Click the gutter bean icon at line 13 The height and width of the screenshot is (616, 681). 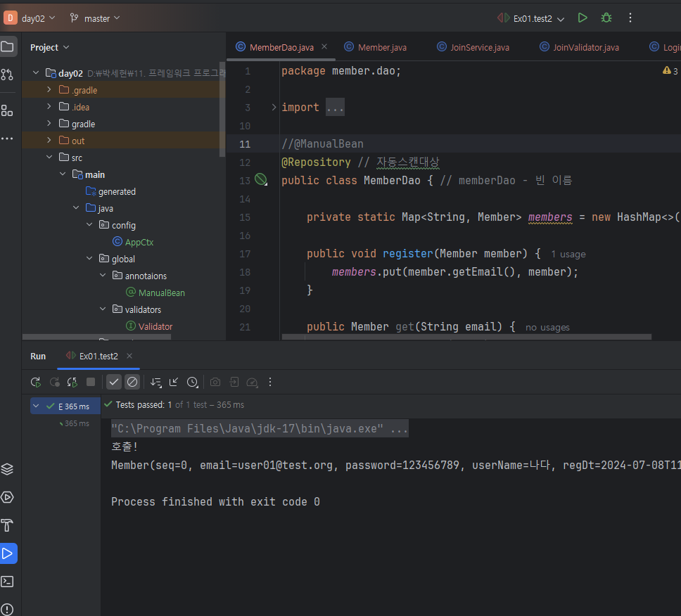261,181
